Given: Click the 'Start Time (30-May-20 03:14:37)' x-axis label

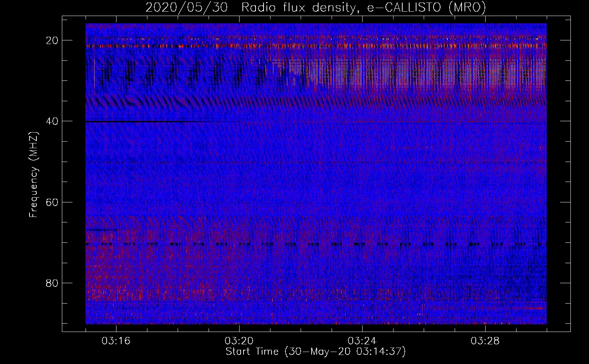Looking at the screenshot, I should [316, 352].
